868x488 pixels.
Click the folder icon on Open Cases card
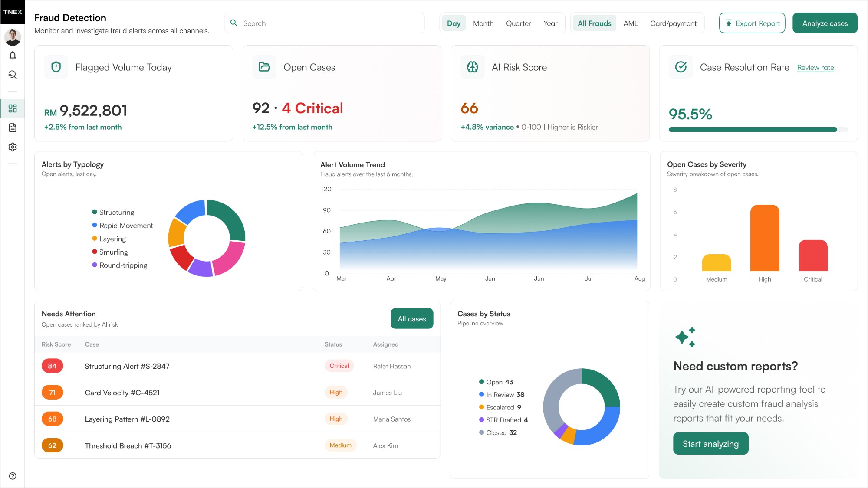tap(264, 67)
